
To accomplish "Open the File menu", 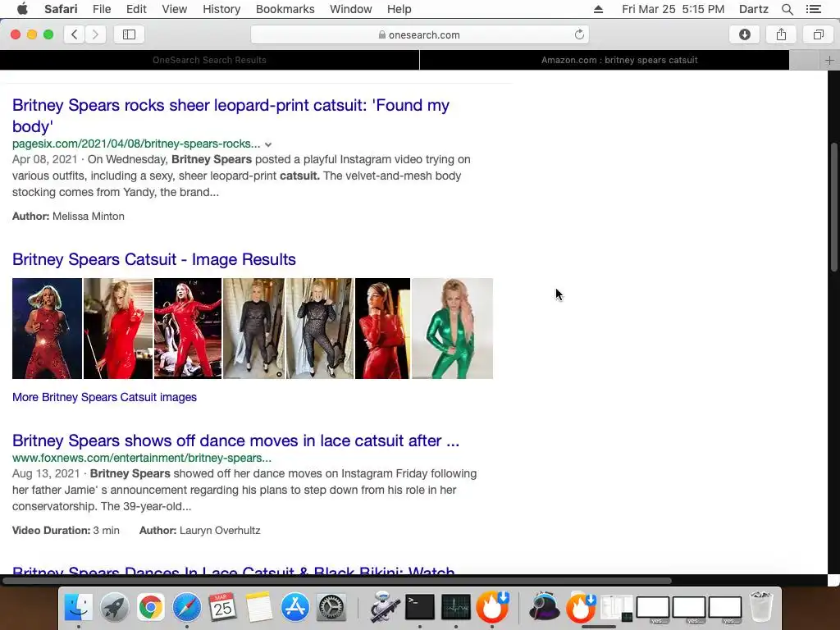I will pos(101,9).
